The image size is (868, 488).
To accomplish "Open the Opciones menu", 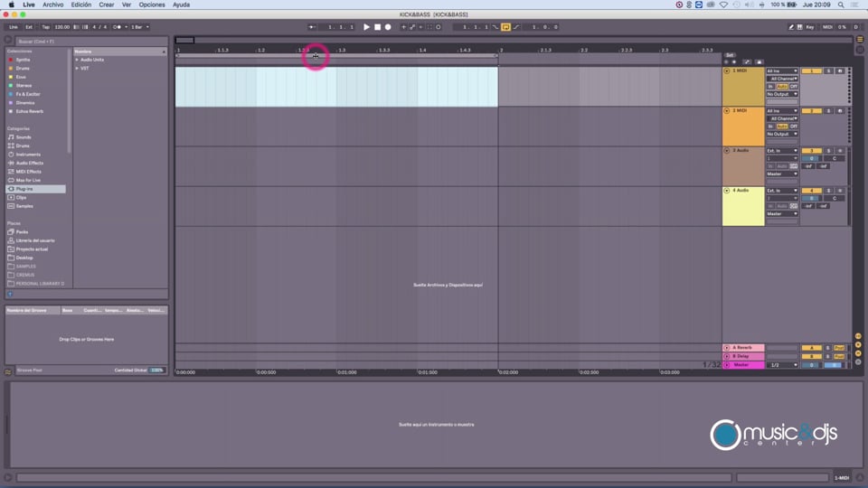I will [152, 5].
